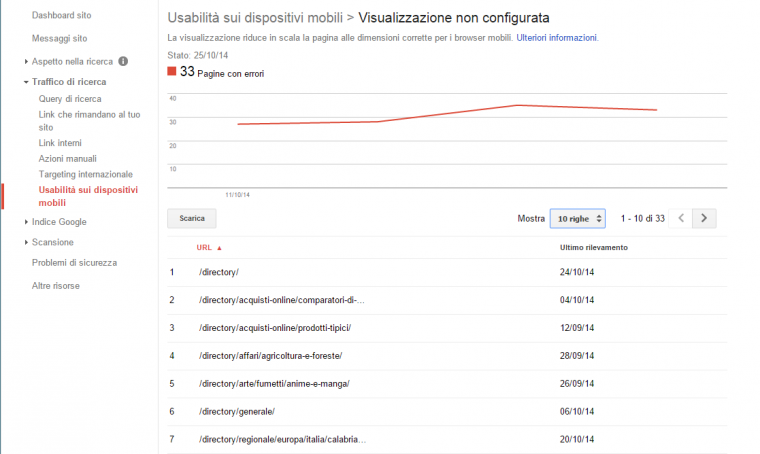Click the date 28/09/14 cell

577,356
